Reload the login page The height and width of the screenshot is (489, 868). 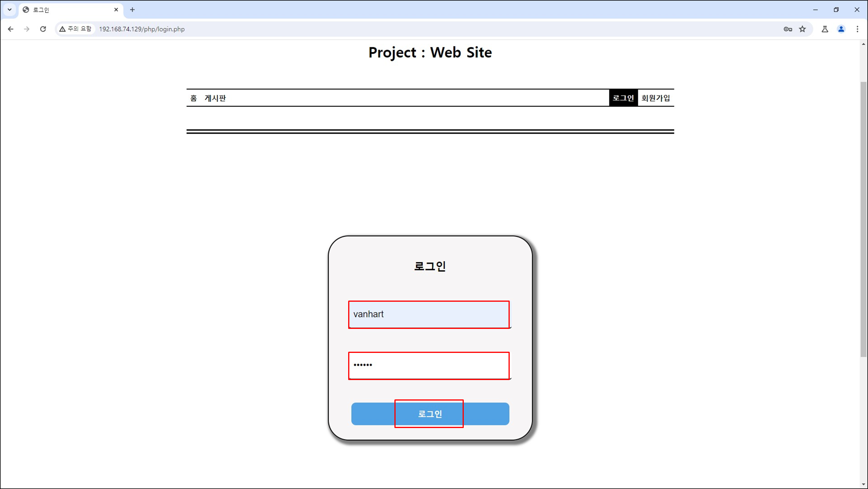[x=43, y=29]
